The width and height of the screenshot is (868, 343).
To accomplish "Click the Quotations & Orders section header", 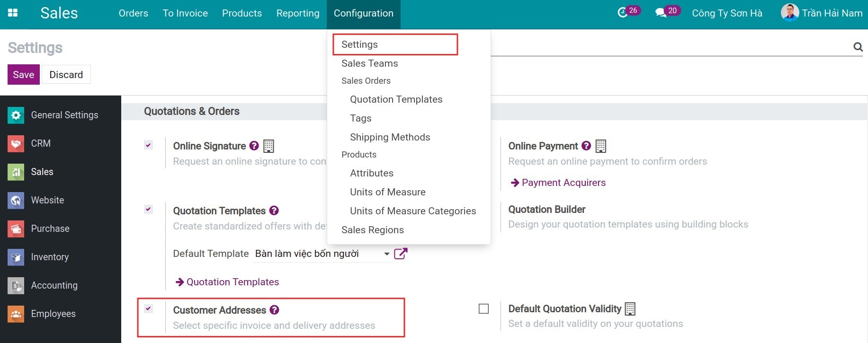I will (x=192, y=111).
